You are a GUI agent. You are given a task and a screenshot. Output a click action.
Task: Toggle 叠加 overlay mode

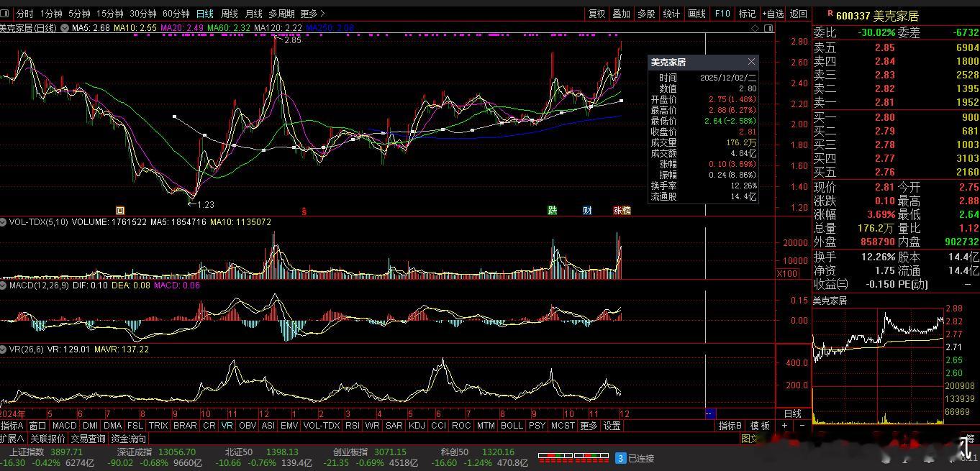(621, 14)
